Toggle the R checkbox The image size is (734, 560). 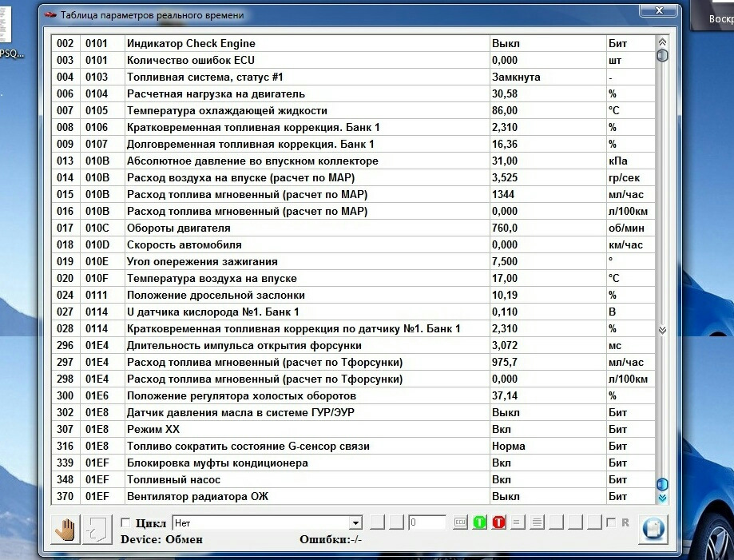tap(610, 522)
